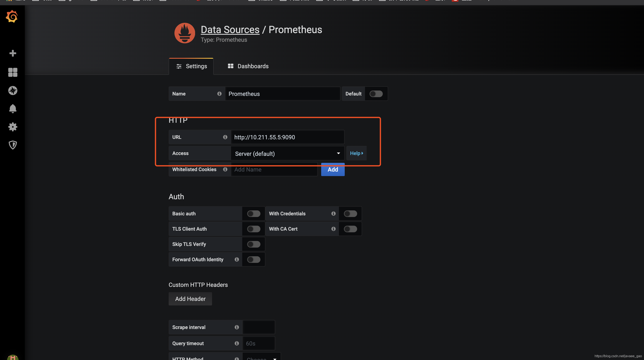Toggle the Default data source switch
Viewport: 644px width, 360px height.
376,94
